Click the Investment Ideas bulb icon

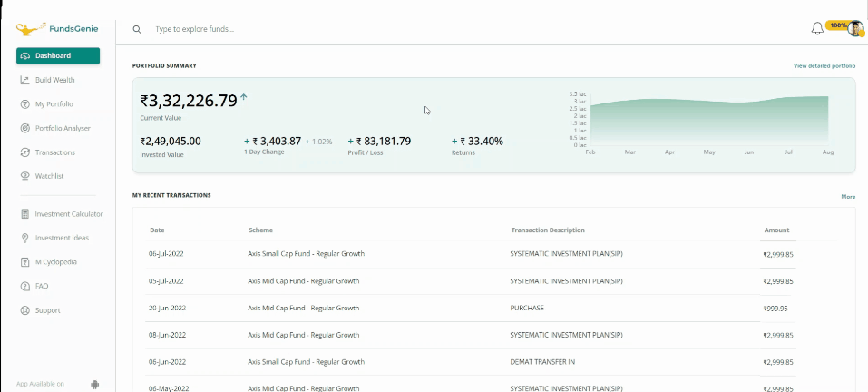click(24, 238)
